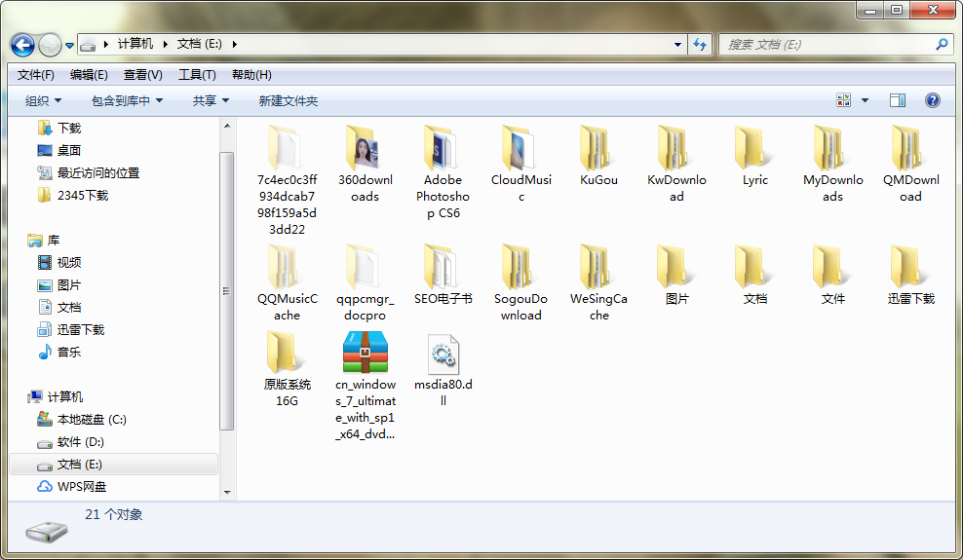
Task: Click the help question mark icon
Action: click(932, 100)
